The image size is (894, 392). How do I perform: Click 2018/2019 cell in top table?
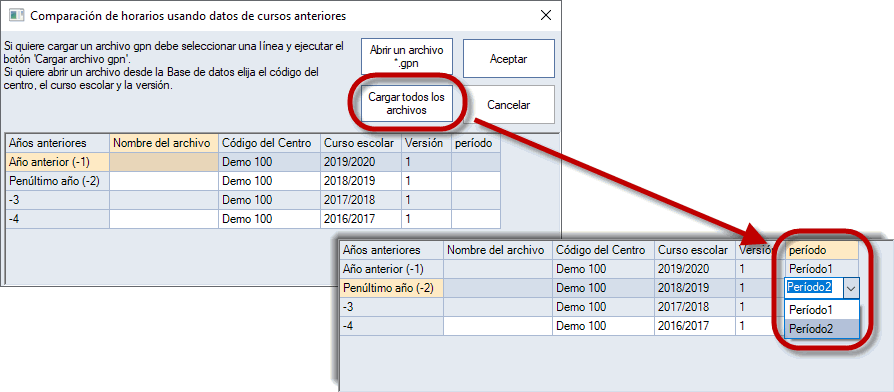click(361, 181)
